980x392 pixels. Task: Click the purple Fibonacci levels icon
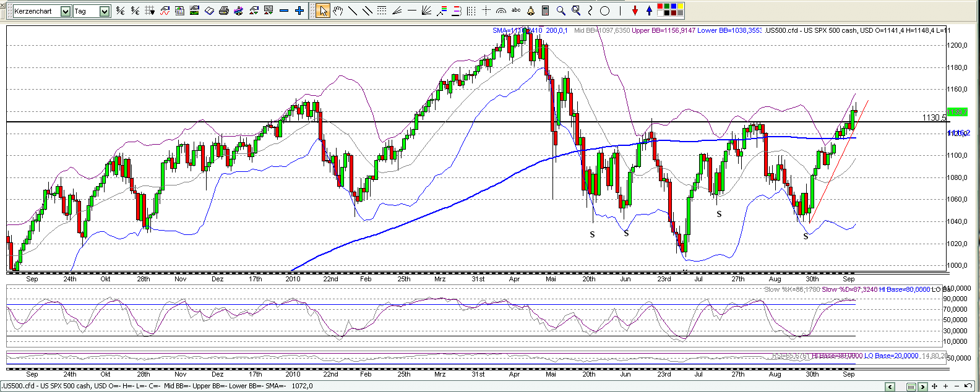coord(457,11)
